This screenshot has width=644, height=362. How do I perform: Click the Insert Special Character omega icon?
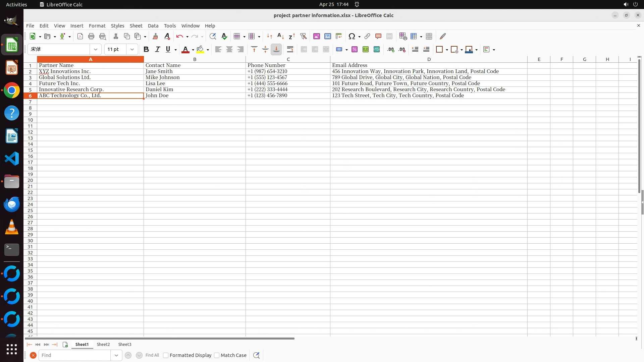point(352,36)
